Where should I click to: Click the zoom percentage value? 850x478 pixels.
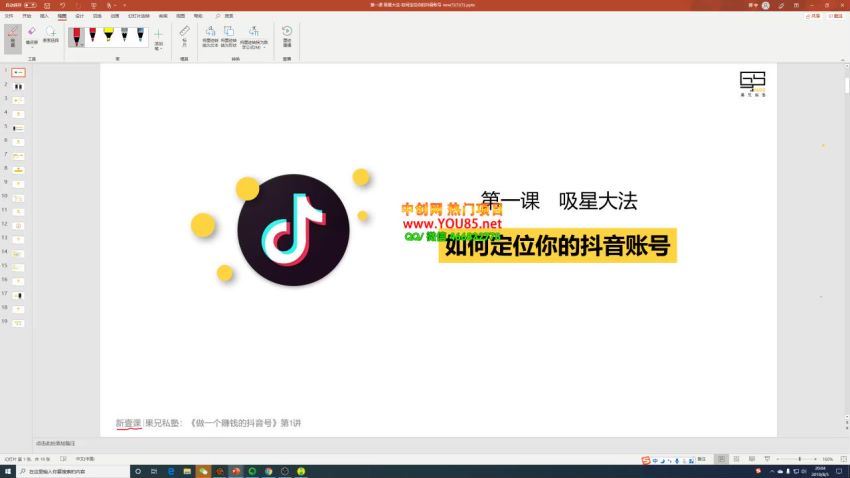pyautogui.click(x=828, y=459)
